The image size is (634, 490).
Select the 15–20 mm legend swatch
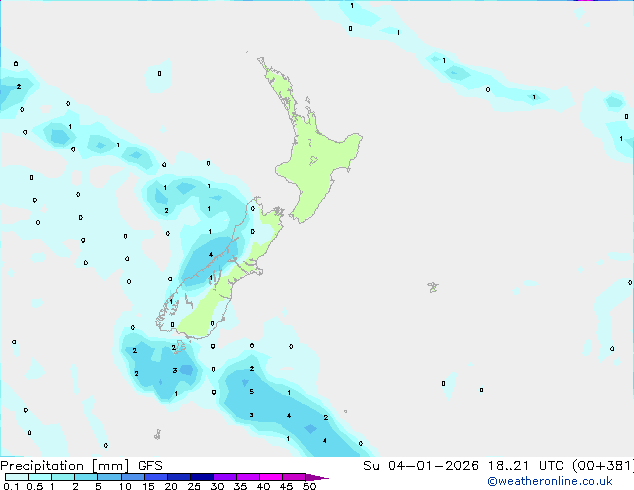(x=155, y=477)
